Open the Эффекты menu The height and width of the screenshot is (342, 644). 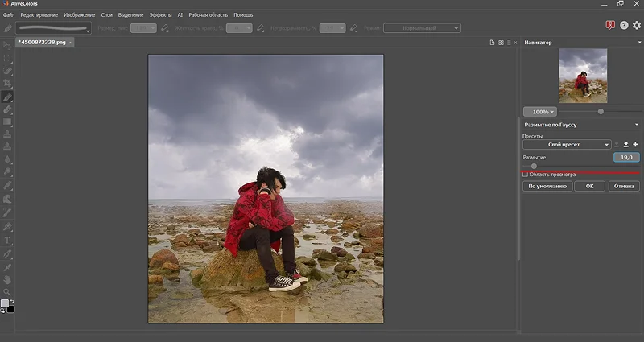[x=160, y=14]
